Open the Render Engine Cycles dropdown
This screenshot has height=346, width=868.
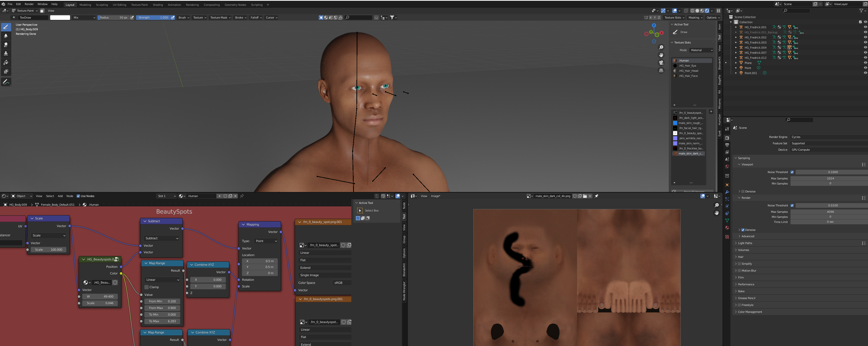click(829, 137)
